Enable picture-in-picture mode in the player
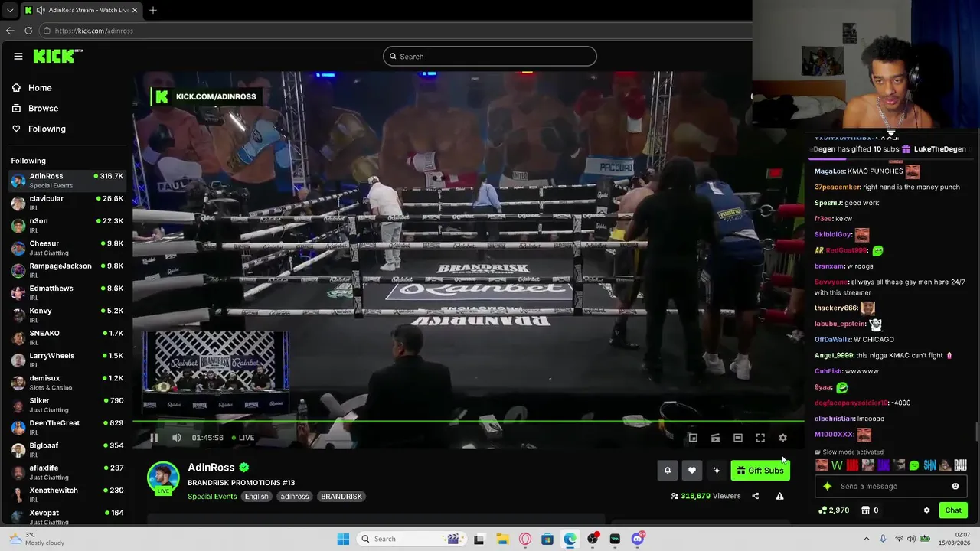This screenshot has height=551, width=980. coord(693,438)
